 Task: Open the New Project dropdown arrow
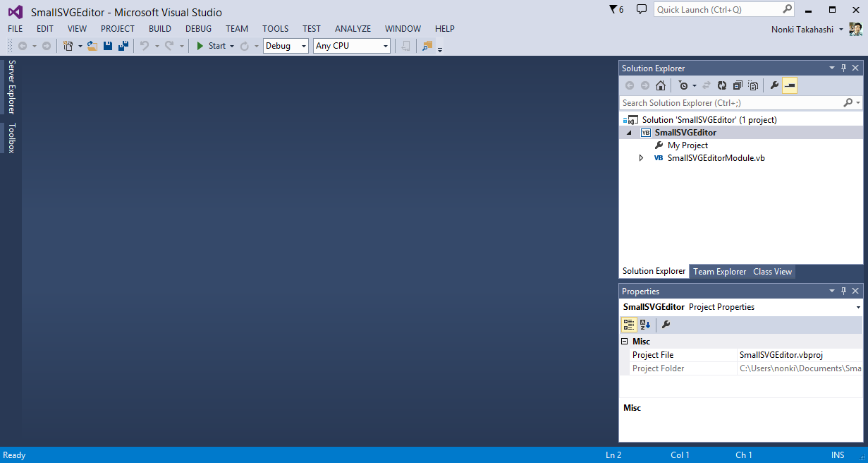tap(80, 47)
